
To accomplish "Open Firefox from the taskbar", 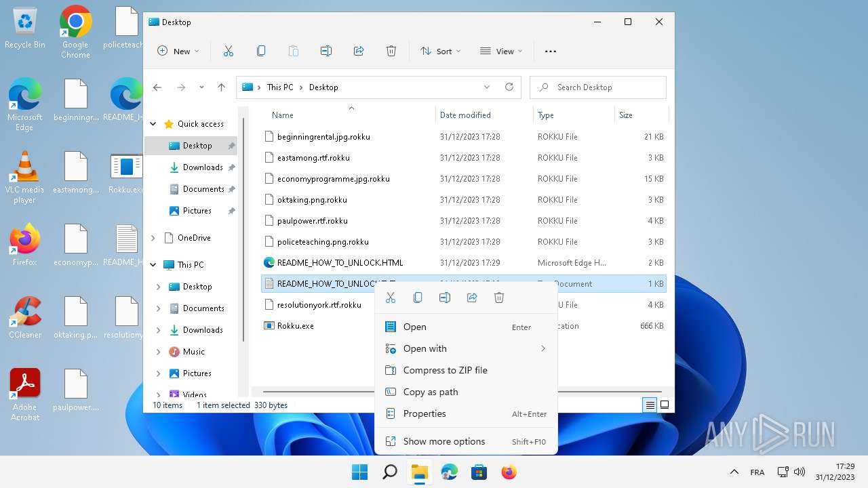I will click(x=509, y=472).
